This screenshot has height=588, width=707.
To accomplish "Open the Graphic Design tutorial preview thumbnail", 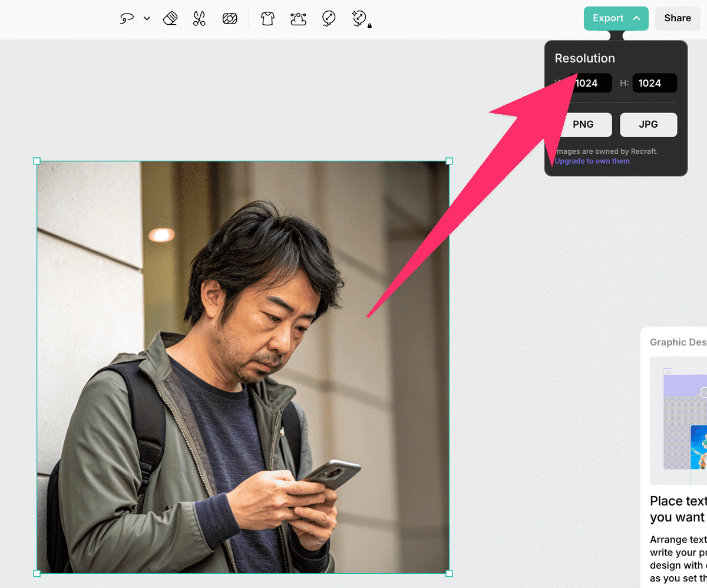I will pyautogui.click(x=678, y=419).
